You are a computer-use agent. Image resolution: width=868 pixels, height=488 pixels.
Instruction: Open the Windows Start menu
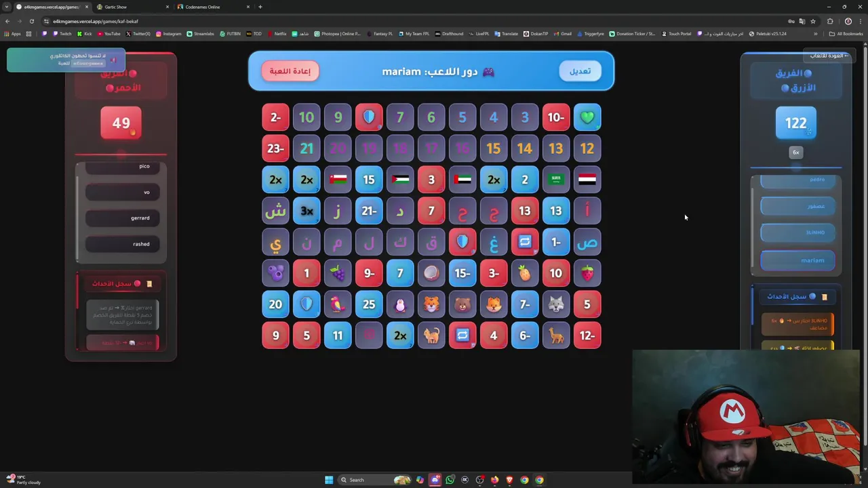point(329,480)
